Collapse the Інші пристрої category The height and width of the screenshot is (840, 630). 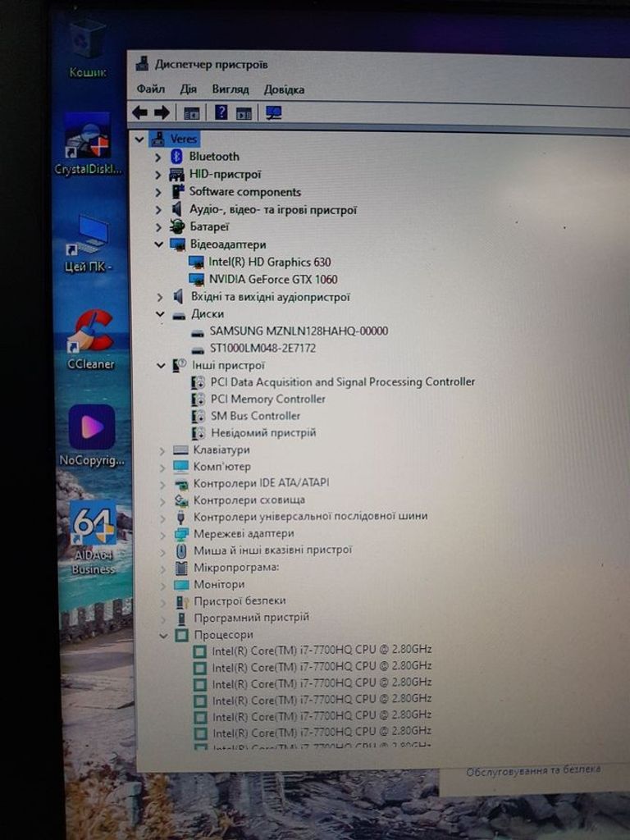[x=161, y=365]
